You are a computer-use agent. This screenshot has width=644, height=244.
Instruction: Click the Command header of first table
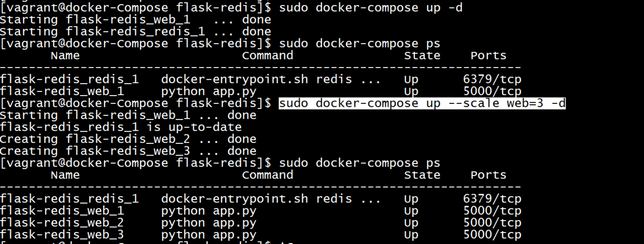(x=267, y=56)
